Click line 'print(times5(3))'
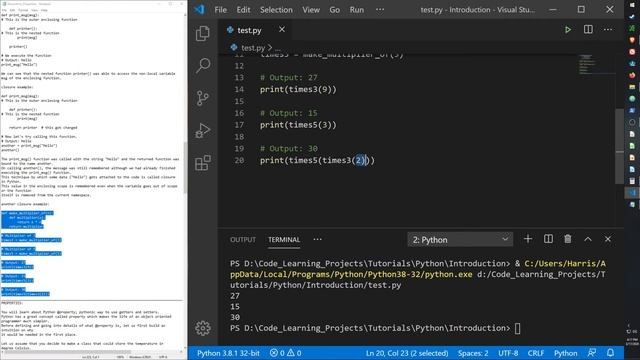The height and width of the screenshot is (360, 640). tap(298, 125)
